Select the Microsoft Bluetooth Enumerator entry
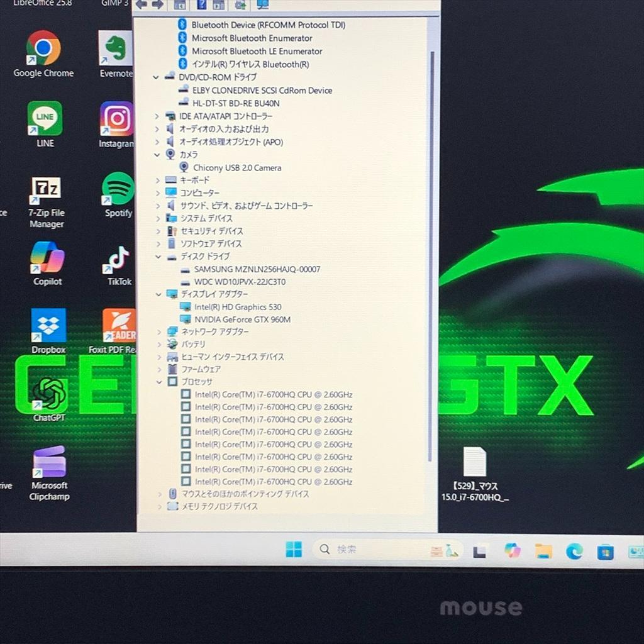 click(251, 38)
